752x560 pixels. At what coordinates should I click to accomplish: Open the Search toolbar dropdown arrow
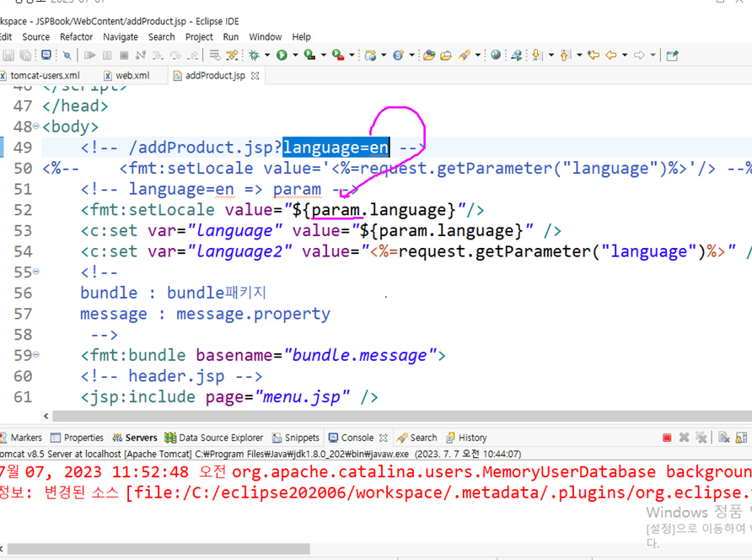pos(478,55)
